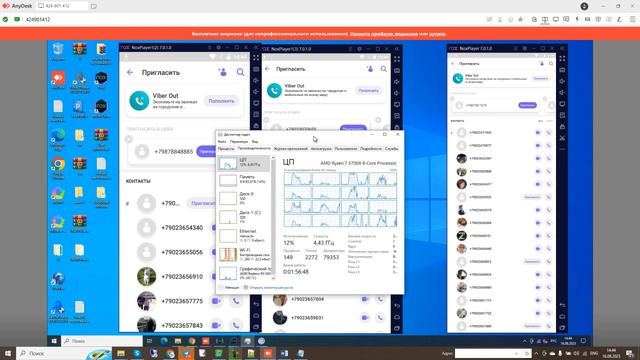This screenshot has width=640, height=360.
Task: Start video call with +79023657843
Action: (216, 325)
